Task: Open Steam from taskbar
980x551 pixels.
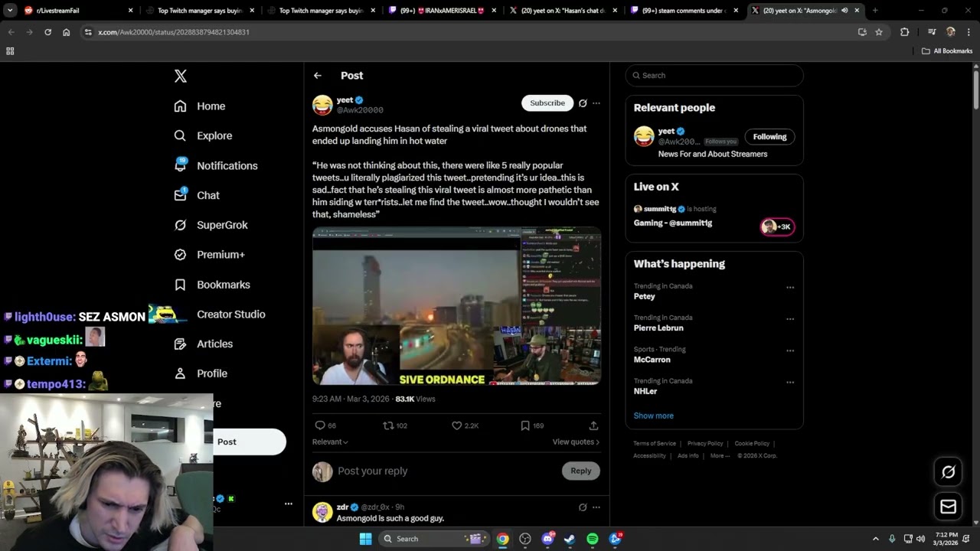Action: pyautogui.click(x=570, y=539)
